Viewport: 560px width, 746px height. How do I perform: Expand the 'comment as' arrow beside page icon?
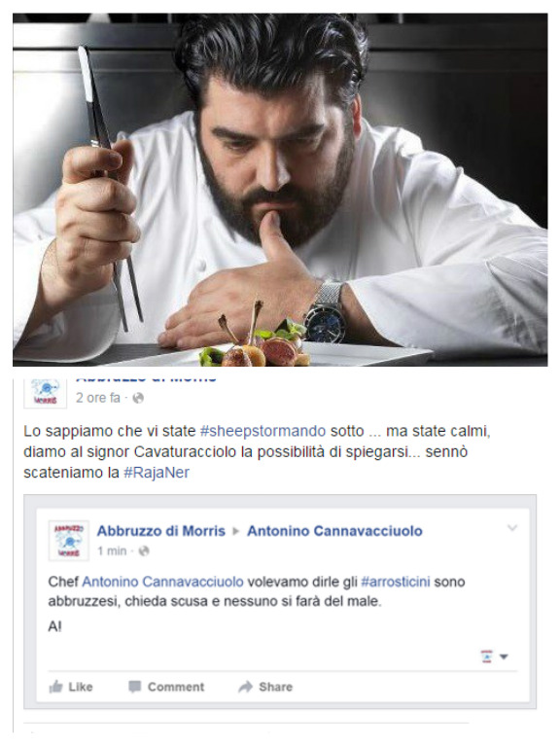pos(504,657)
